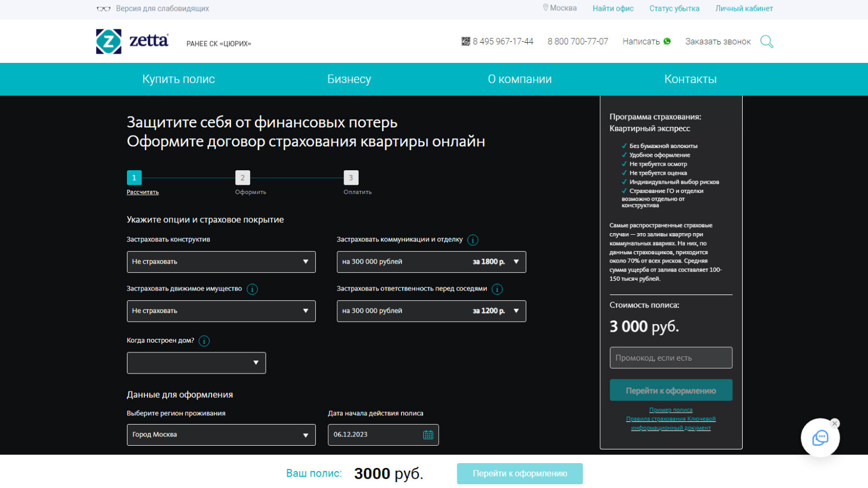
Task: Click the glasses icon for visually impaired version
Action: [x=103, y=9]
